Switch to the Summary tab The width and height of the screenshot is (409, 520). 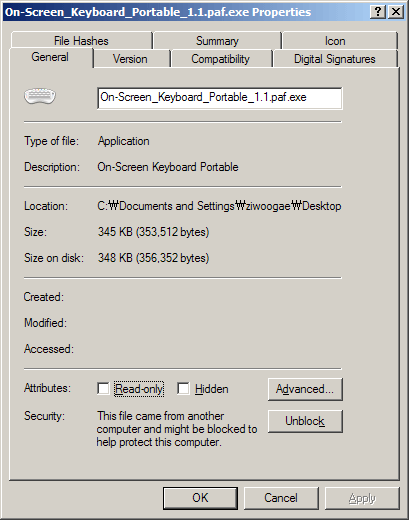217,41
